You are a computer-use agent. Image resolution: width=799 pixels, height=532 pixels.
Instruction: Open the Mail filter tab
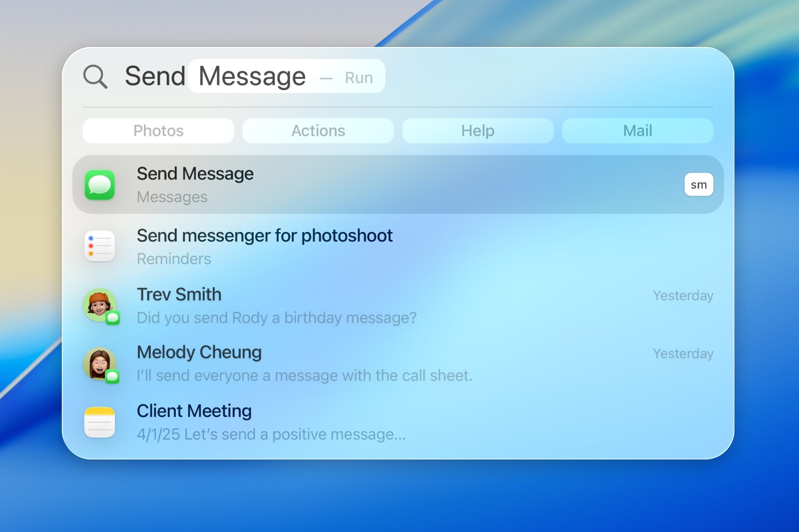pyautogui.click(x=637, y=131)
